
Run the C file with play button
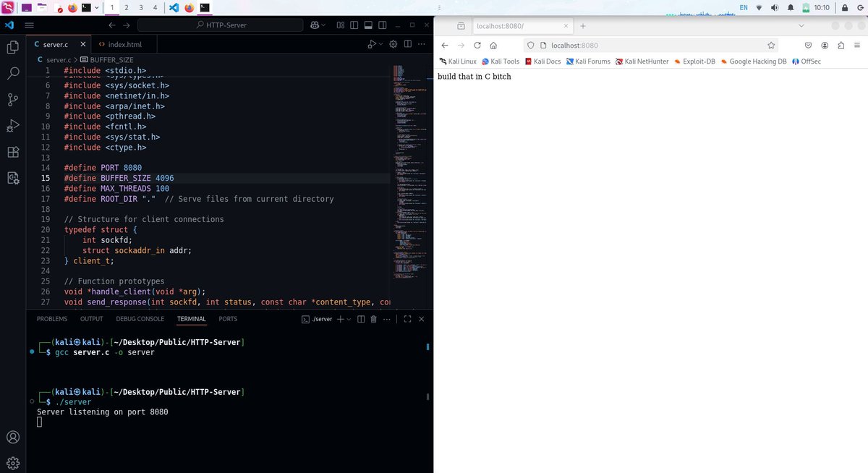click(372, 44)
